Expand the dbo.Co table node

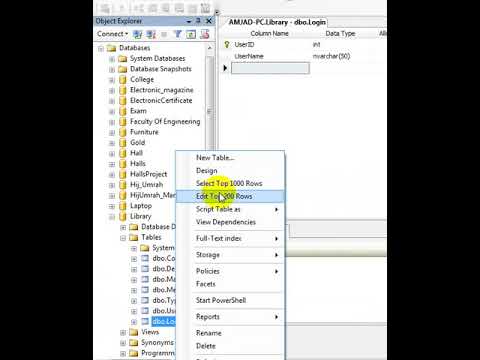click(134, 259)
